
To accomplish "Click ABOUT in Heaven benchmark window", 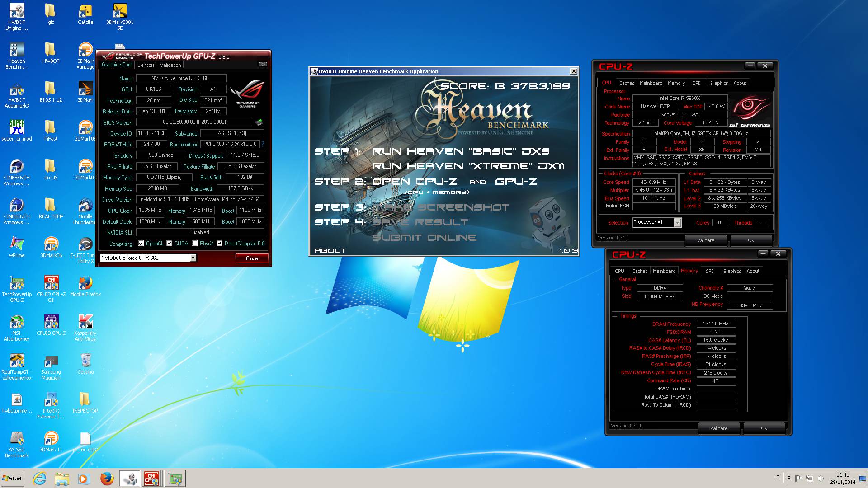I will click(330, 250).
